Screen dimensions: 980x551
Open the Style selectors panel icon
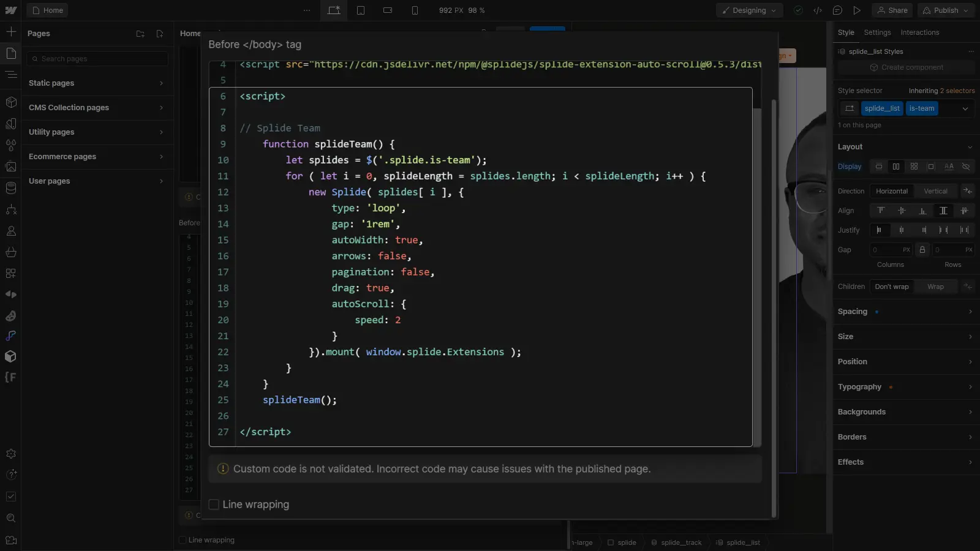[11, 124]
